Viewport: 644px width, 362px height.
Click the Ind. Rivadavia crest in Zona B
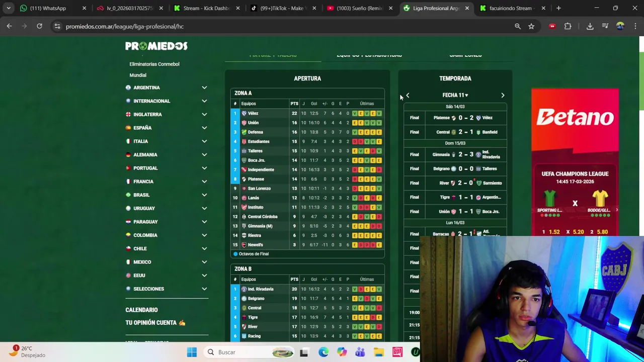click(x=244, y=289)
